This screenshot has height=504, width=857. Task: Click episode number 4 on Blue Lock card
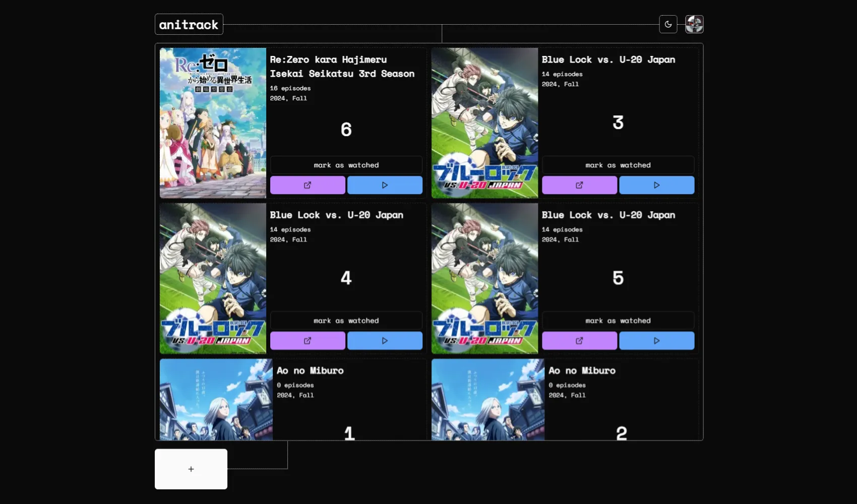click(346, 278)
